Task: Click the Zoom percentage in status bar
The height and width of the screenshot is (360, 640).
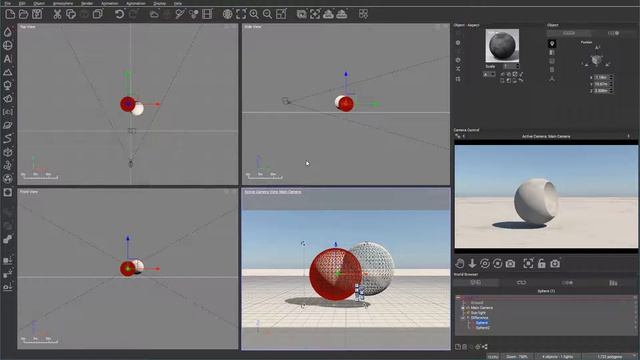Action: (x=517, y=357)
